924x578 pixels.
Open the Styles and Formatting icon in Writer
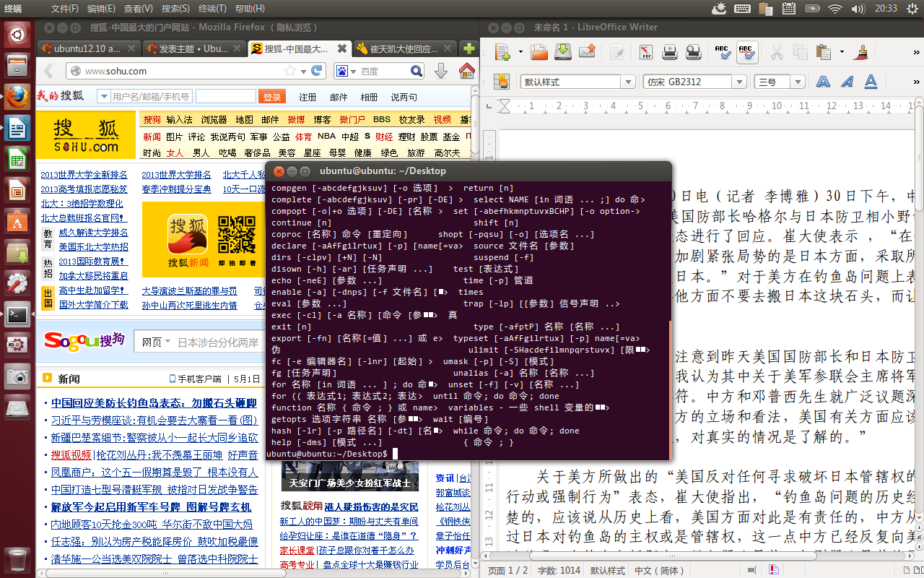[503, 82]
